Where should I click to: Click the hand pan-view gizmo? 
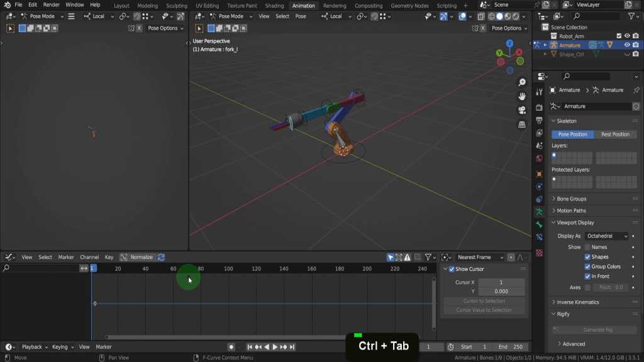click(522, 96)
